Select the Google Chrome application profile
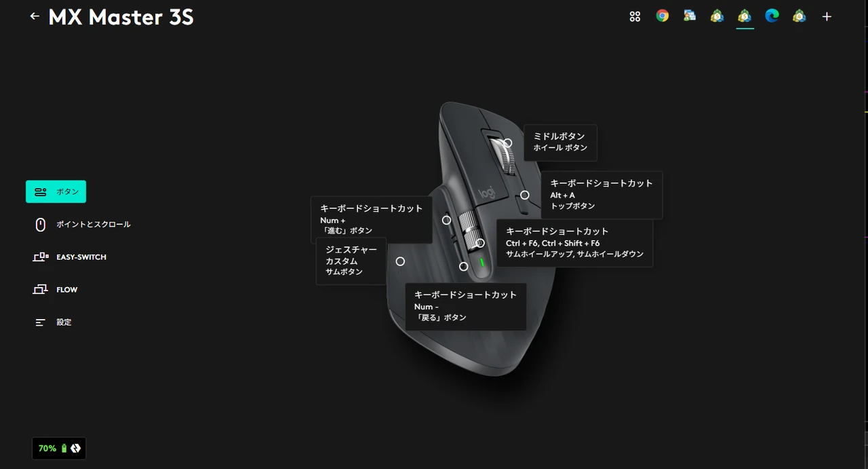The width and height of the screenshot is (868, 469). tap(663, 16)
